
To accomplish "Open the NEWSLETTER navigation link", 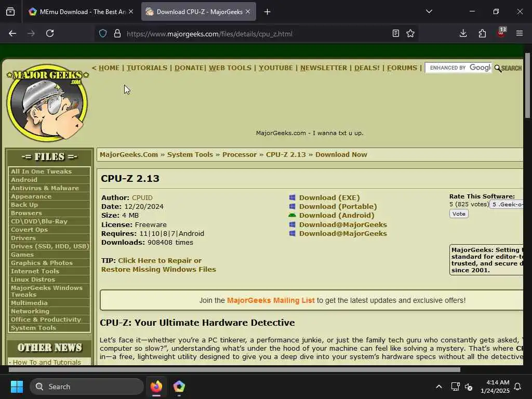I will tap(324, 68).
